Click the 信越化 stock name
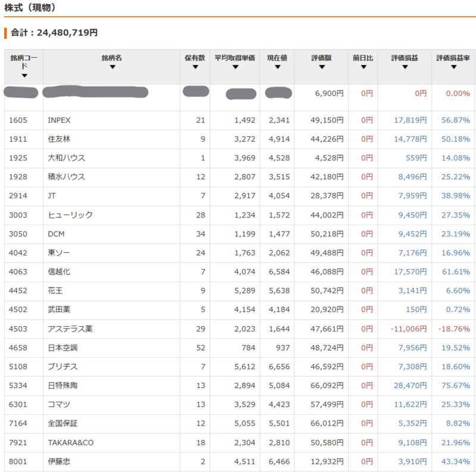The width and height of the screenshot is (476, 472). point(59,271)
